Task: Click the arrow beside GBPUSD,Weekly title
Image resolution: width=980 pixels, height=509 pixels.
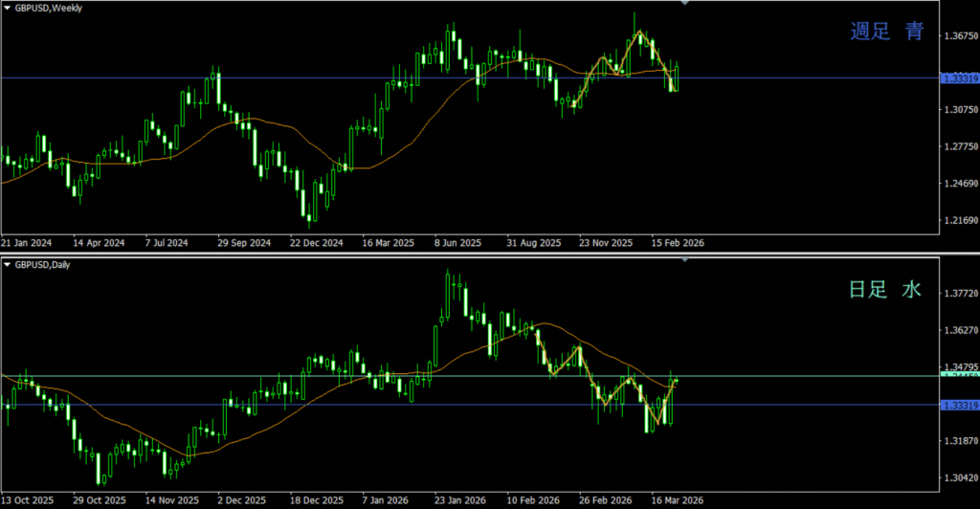Action: [6, 7]
